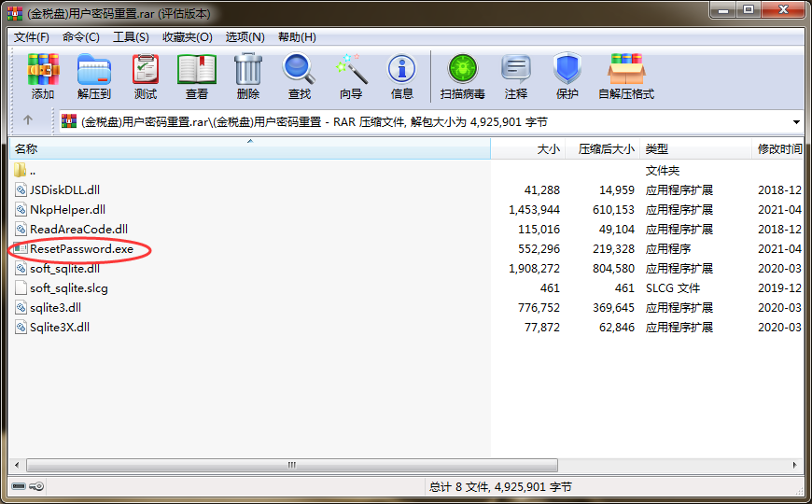Click the 删除 (Delete) trash icon
The width and height of the screenshot is (812, 504).
[x=248, y=69]
